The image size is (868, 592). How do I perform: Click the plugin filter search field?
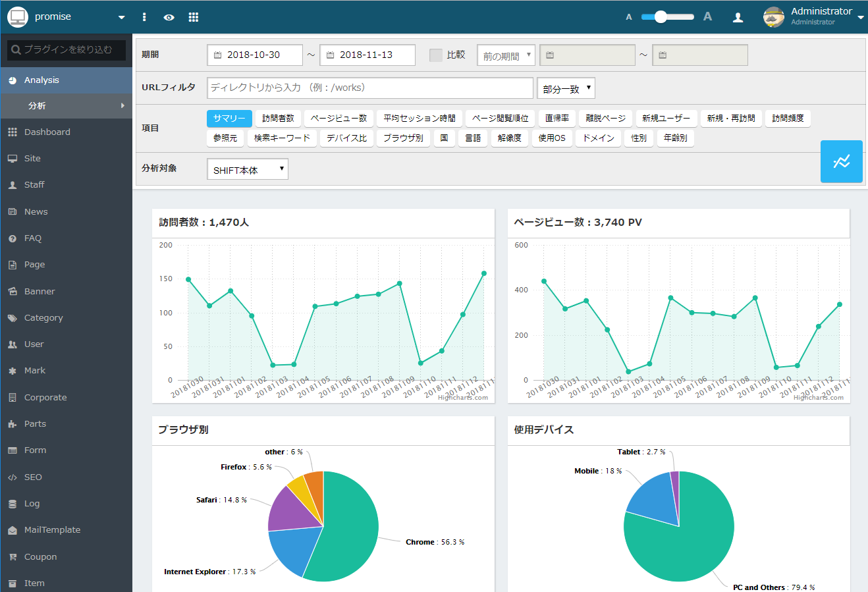point(67,49)
